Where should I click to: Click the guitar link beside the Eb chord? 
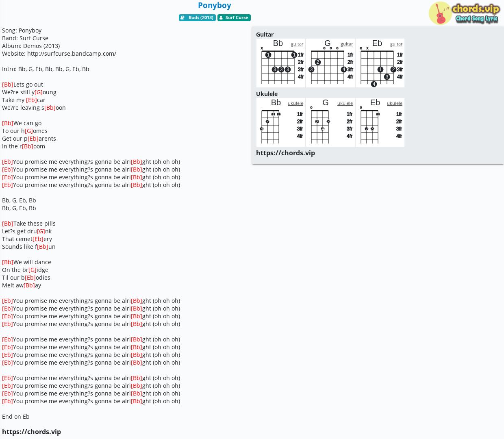pos(396,44)
